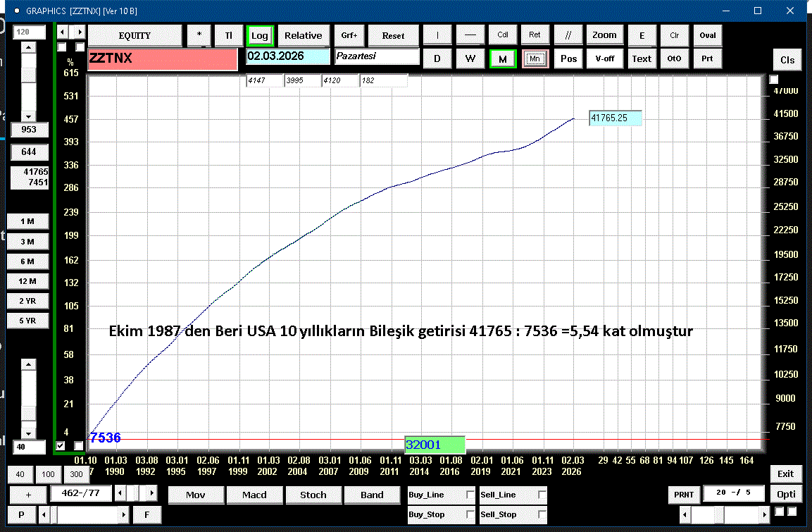Switch to weekly (W) timeframe

pos(470,58)
